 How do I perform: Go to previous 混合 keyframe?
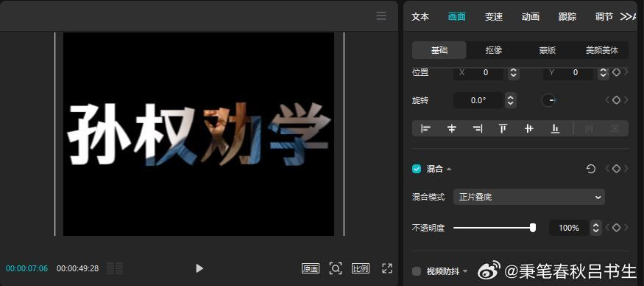(607, 169)
